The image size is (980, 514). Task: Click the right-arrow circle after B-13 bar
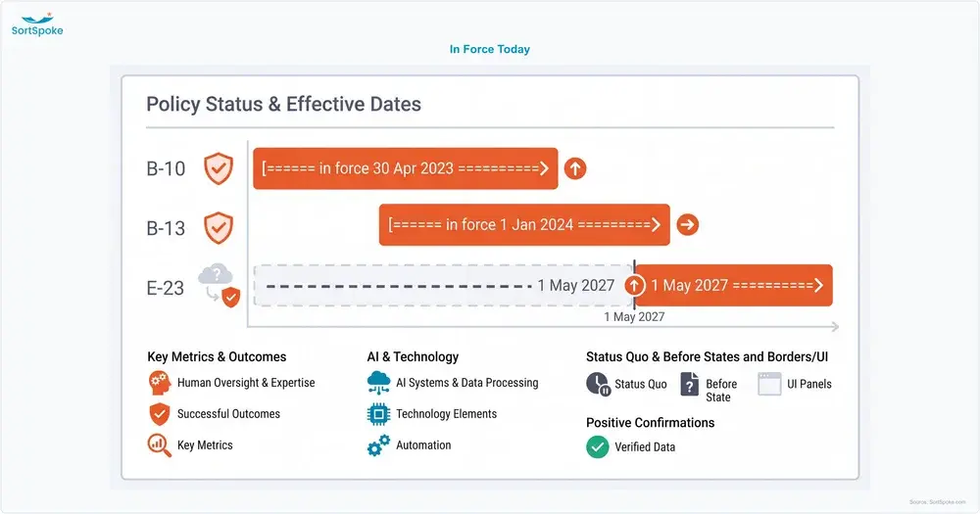tap(688, 225)
